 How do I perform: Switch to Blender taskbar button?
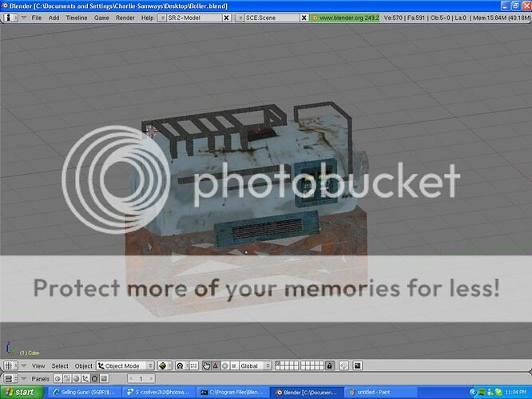[x=307, y=393]
